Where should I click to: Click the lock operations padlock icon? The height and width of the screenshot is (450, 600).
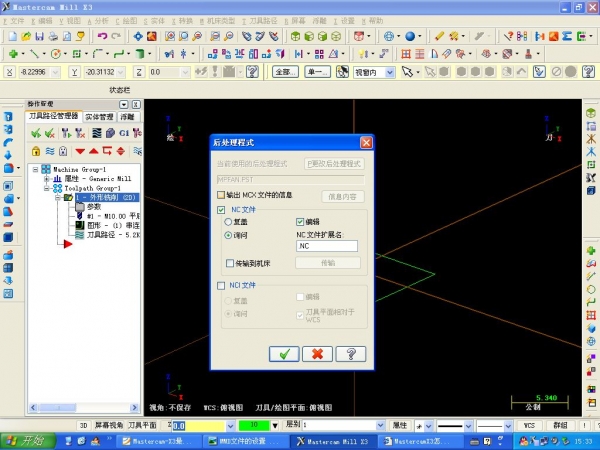coord(35,151)
